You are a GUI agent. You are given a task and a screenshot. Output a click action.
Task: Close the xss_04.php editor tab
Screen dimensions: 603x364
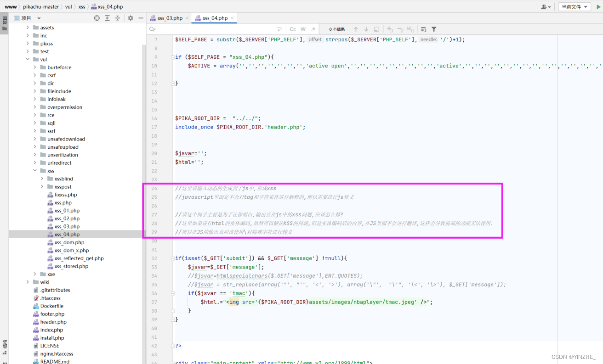click(x=232, y=18)
